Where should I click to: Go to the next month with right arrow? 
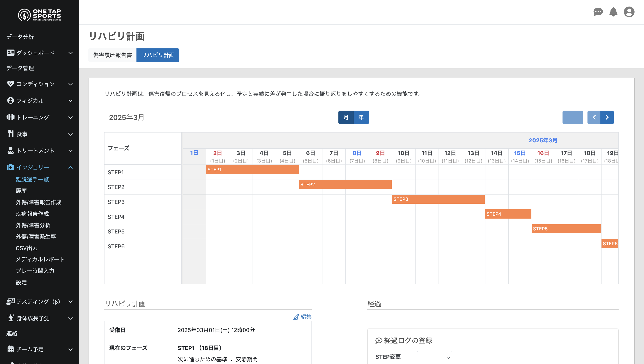tap(607, 117)
